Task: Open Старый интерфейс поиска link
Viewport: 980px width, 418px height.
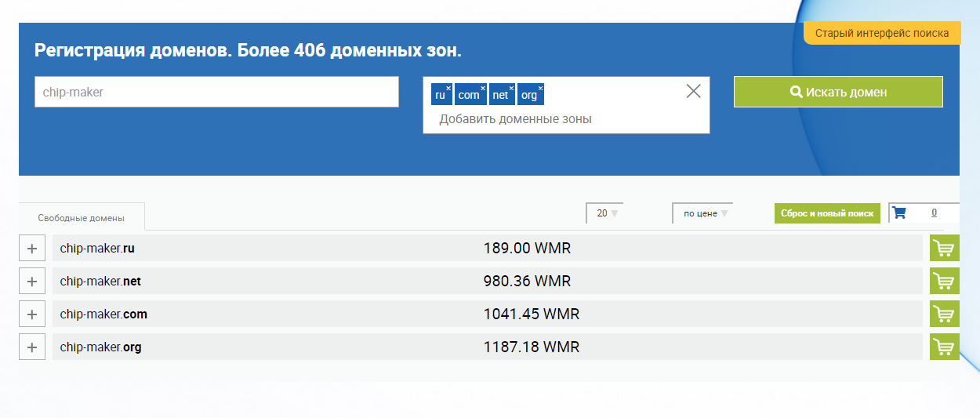Action: [882, 33]
